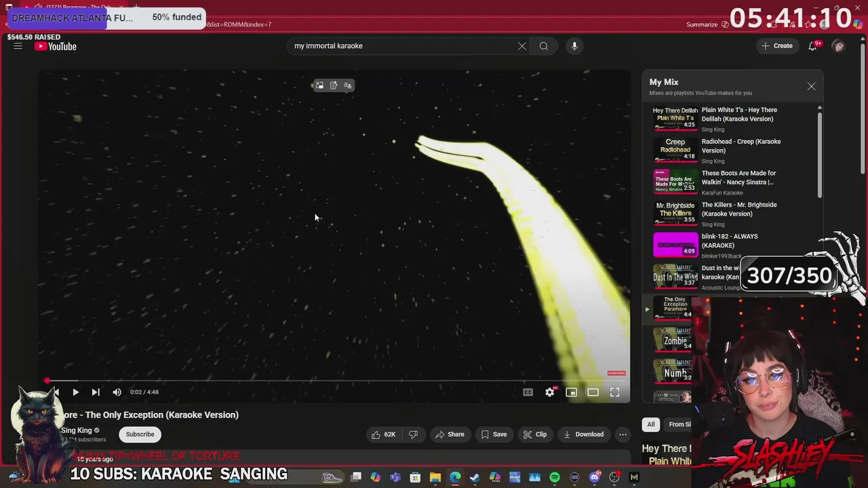Save the video to a playlist
Viewport: 868px width, 488px height.
click(494, 434)
